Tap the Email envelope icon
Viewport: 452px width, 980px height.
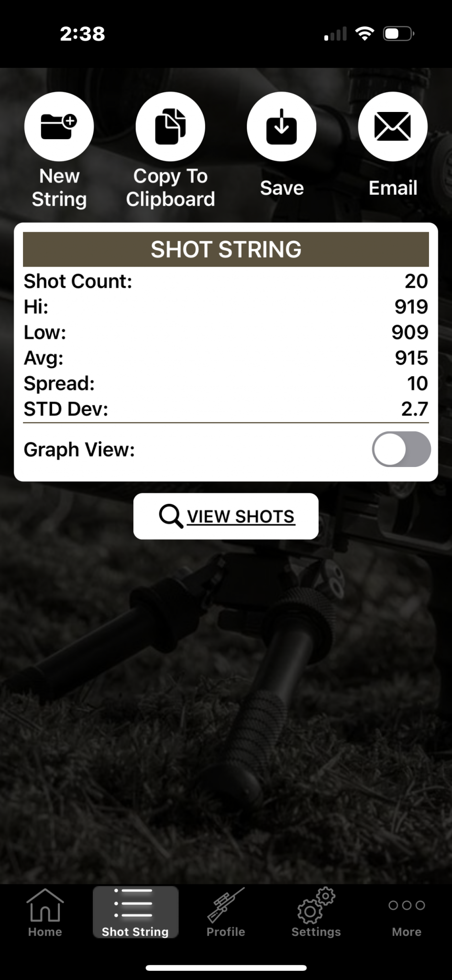click(x=393, y=126)
